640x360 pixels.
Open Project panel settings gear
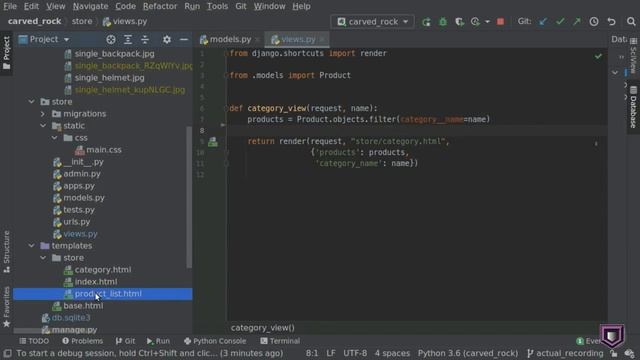[167, 40]
